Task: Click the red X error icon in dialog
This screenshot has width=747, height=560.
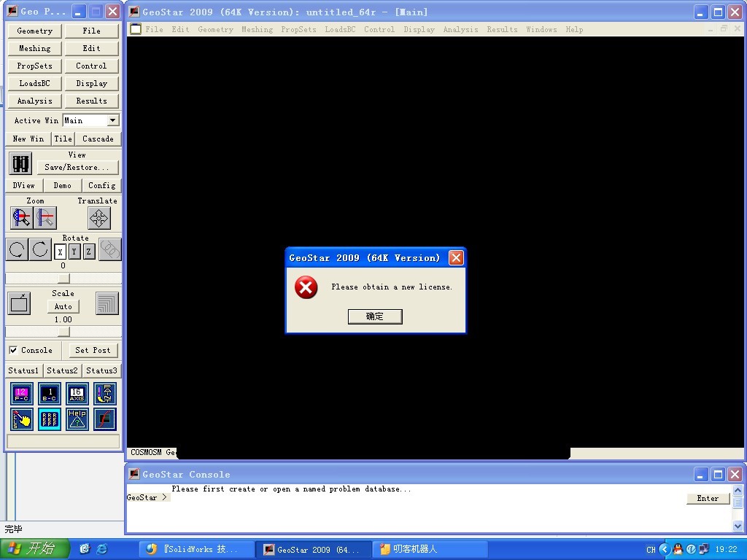Action: pyautogui.click(x=306, y=287)
